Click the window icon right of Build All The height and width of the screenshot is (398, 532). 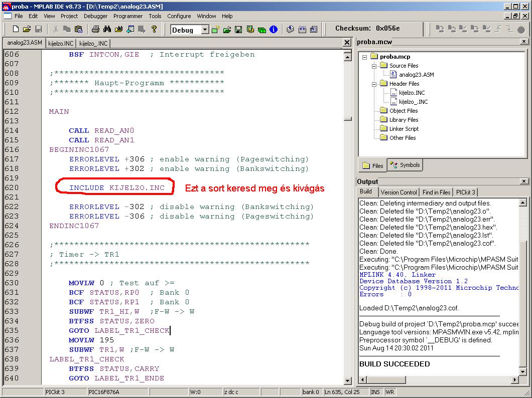tap(314, 30)
